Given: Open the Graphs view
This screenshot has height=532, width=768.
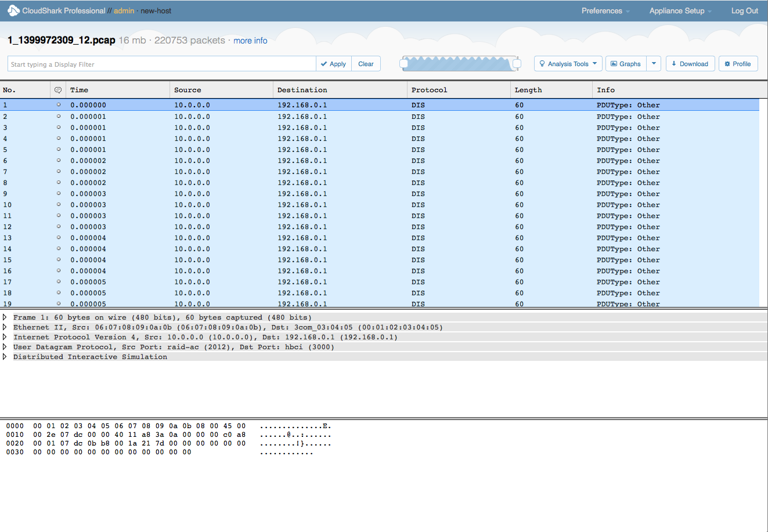Looking at the screenshot, I should pyautogui.click(x=626, y=64).
